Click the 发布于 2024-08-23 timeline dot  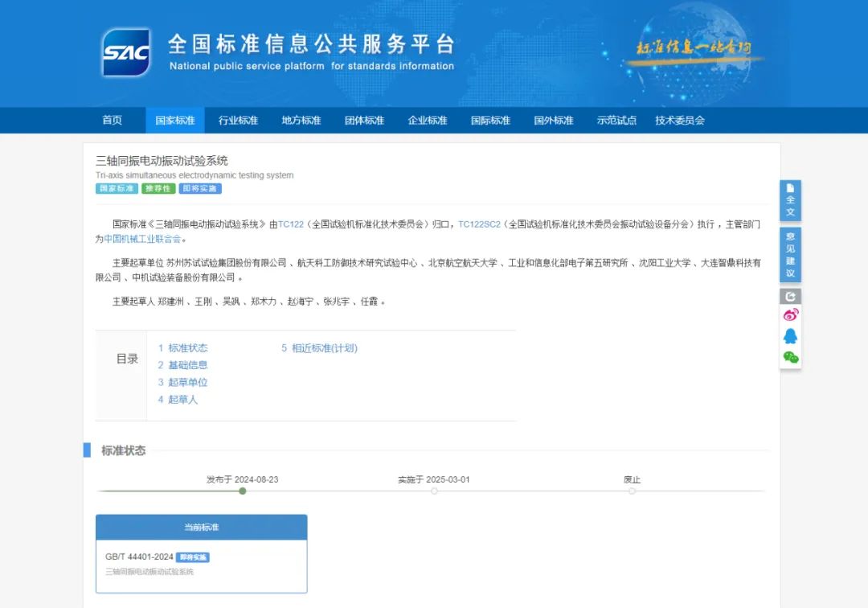click(x=243, y=491)
